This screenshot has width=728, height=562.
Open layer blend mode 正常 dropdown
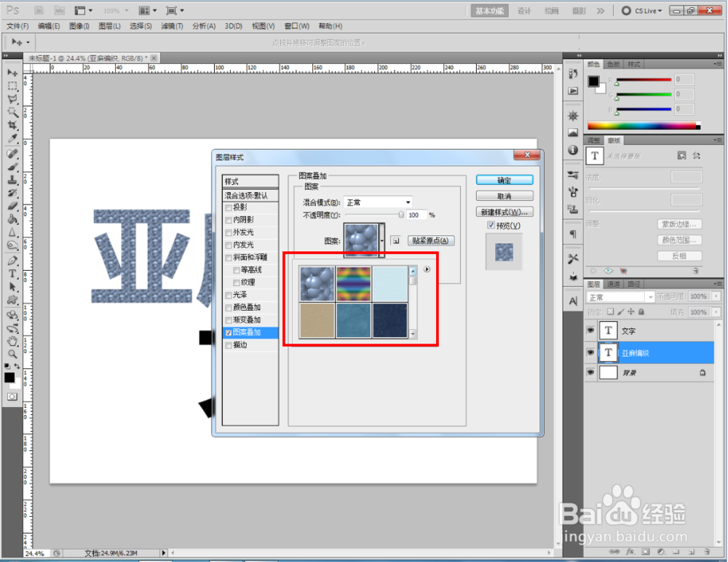point(620,297)
